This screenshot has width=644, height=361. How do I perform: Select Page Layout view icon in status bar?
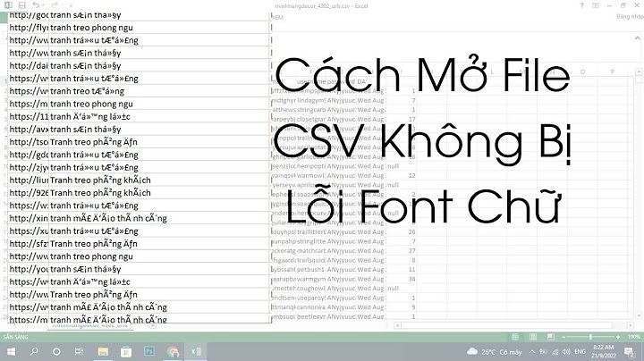point(533,337)
